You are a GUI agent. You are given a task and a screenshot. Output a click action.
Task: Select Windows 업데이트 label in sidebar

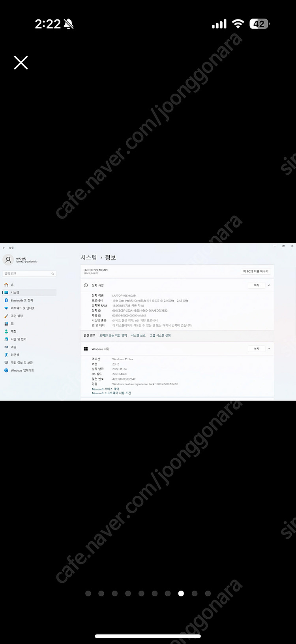[x=22, y=370]
